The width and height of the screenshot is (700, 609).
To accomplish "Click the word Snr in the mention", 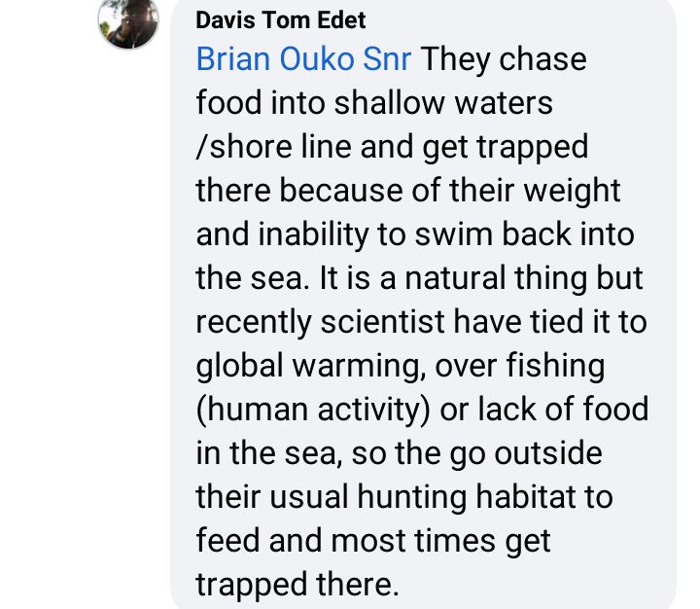I will coord(387,59).
